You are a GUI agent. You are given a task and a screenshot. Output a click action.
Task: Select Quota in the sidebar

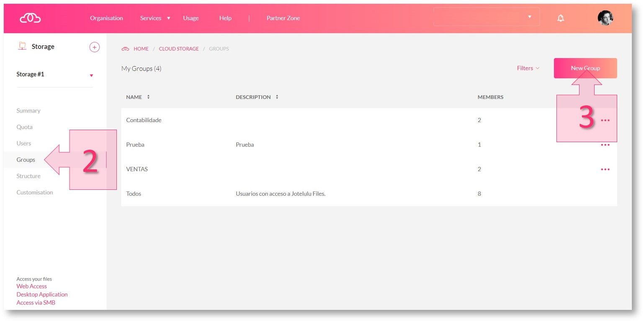(x=24, y=127)
